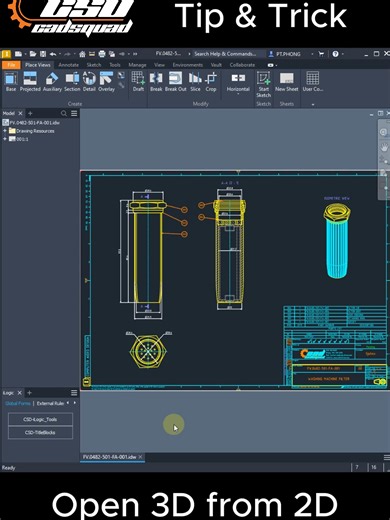This screenshot has height=520, width=390.
Task: Select the Detail view tool
Action: (89, 82)
